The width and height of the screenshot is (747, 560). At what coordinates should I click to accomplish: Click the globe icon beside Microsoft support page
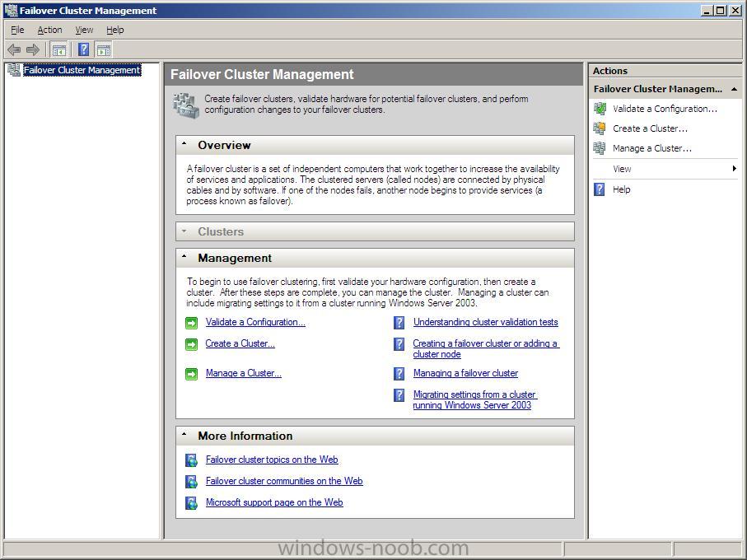[x=192, y=503]
